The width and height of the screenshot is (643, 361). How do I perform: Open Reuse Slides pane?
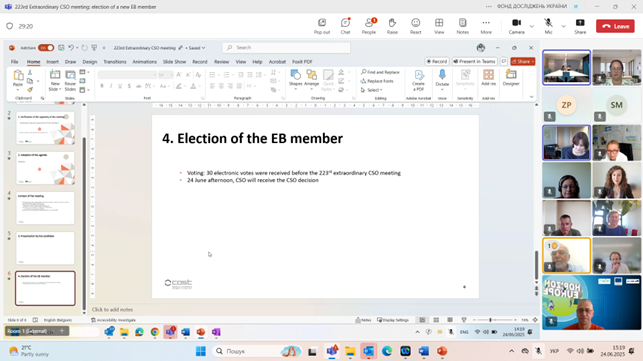coord(70,80)
